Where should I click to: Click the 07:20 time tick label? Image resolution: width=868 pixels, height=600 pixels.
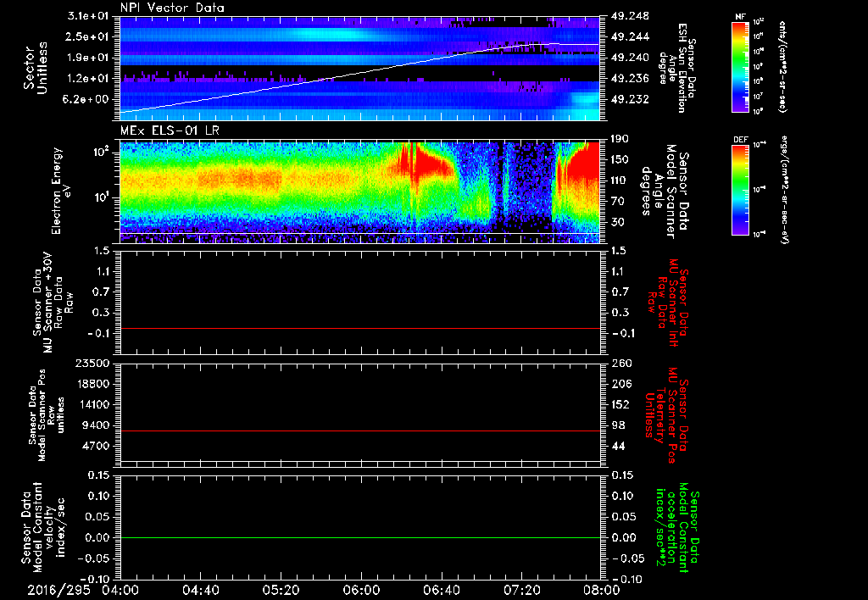pos(521,590)
